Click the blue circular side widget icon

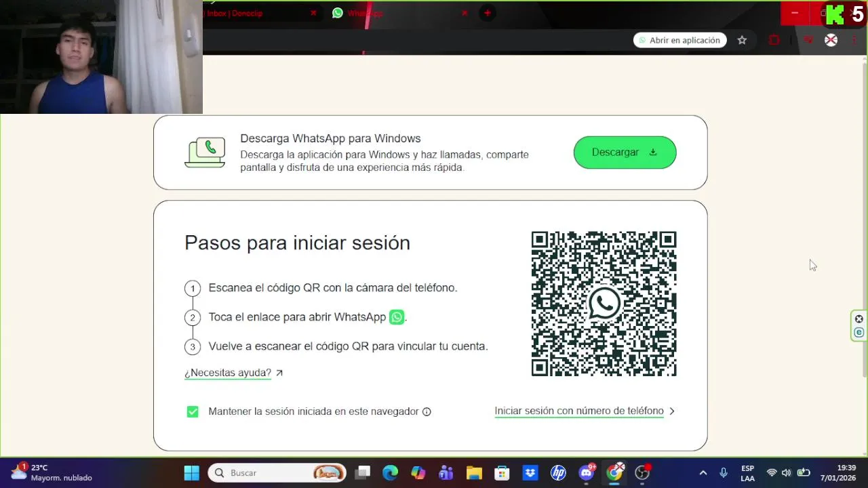click(859, 332)
